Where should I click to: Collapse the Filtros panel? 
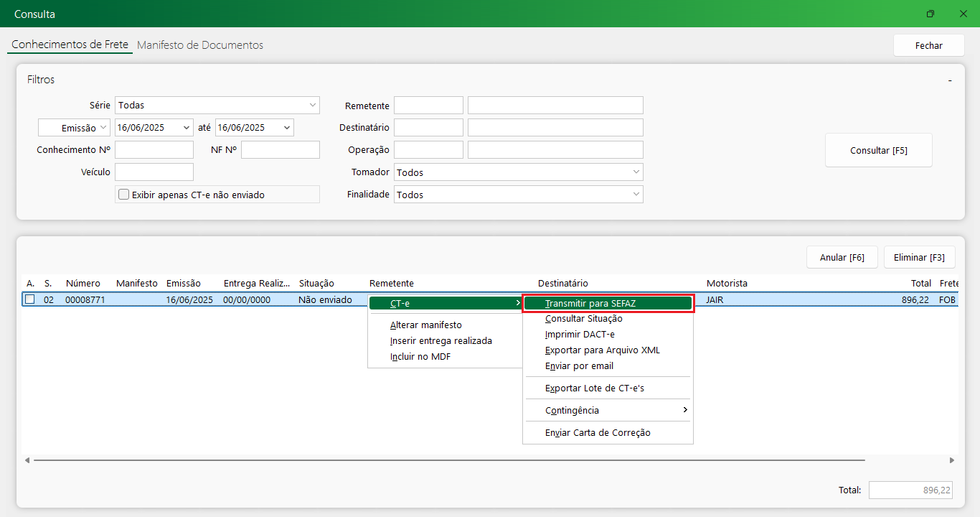point(950,80)
